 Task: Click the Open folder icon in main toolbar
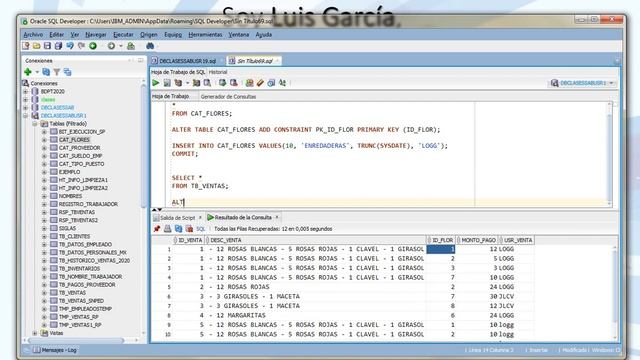[37, 46]
